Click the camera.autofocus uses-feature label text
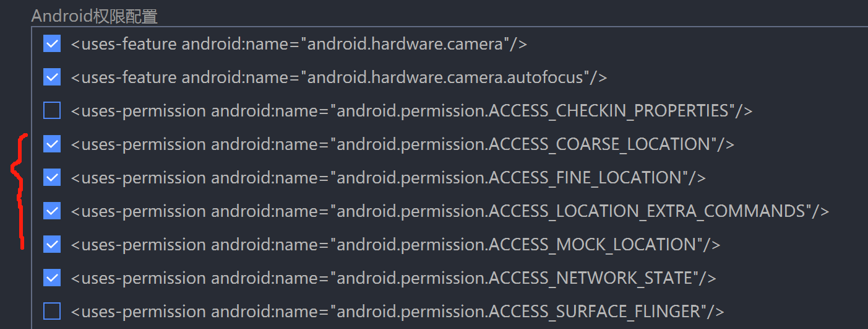 (338, 77)
